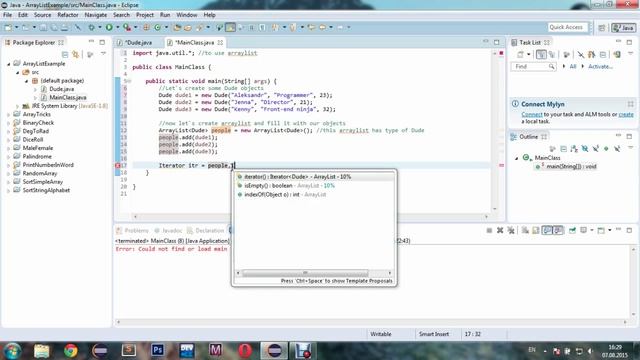
Task: Toggle Show Console on Standard Error change
Action: pos(558,231)
